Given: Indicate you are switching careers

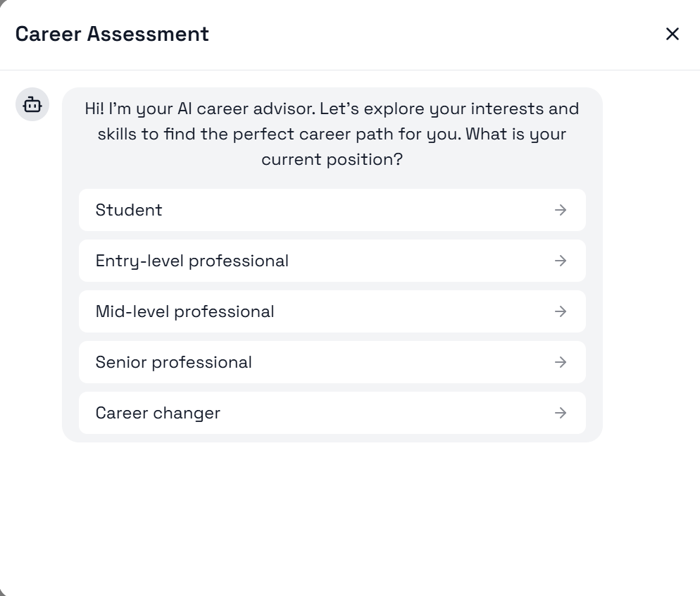Looking at the screenshot, I should pos(332,413).
